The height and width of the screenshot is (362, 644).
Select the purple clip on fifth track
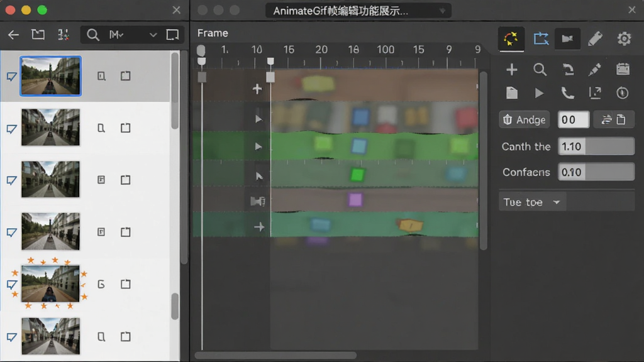[x=355, y=200]
